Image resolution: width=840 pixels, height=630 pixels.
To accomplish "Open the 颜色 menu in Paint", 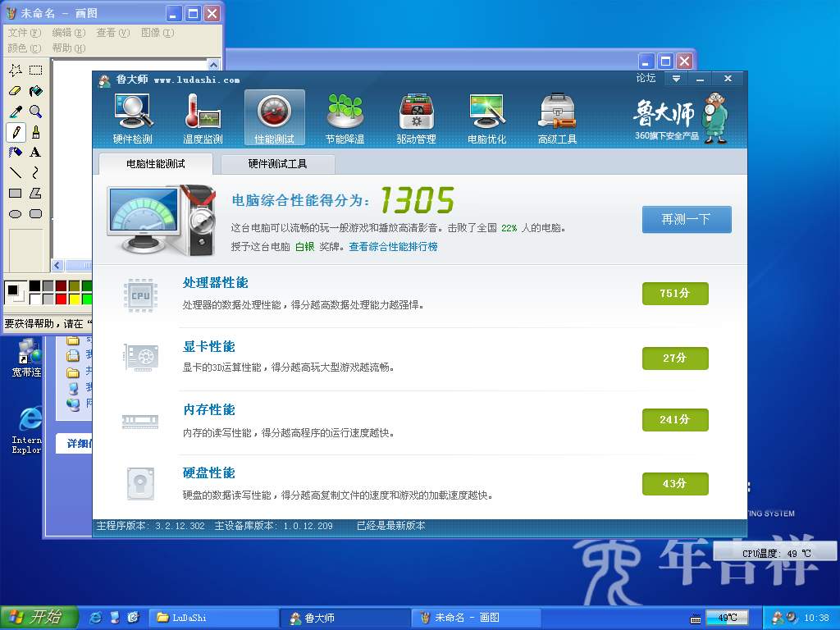I will click(x=25, y=48).
